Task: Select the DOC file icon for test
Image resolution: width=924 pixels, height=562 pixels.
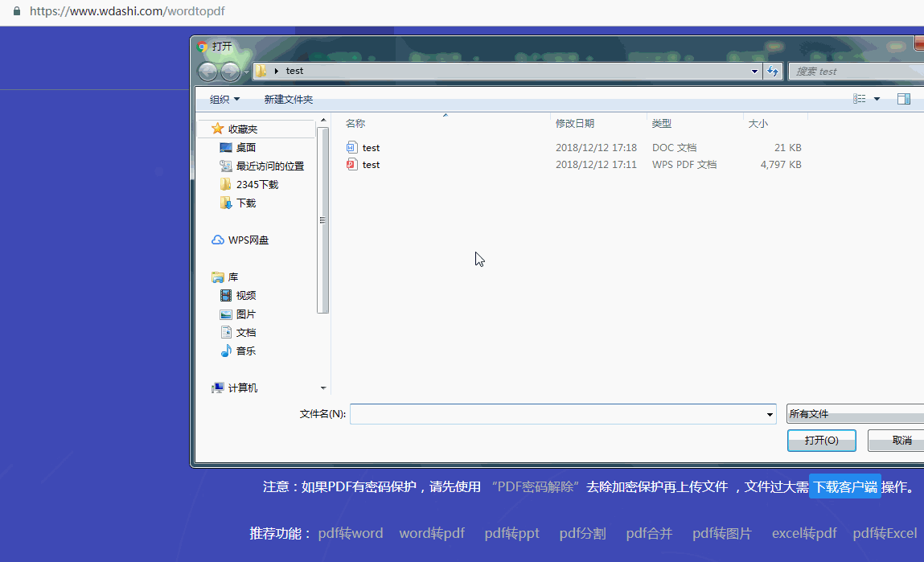Action: click(351, 147)
